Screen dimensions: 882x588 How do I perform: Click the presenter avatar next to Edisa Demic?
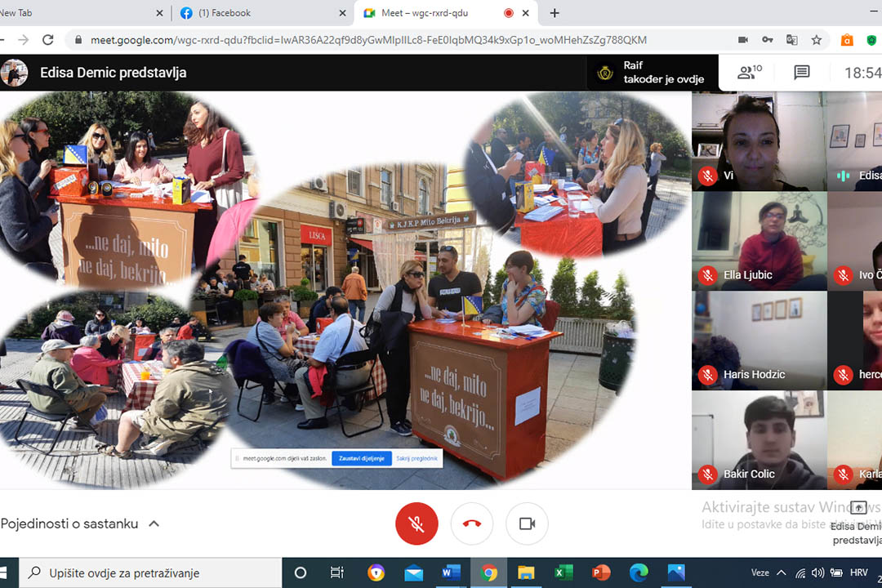[14, 73]
